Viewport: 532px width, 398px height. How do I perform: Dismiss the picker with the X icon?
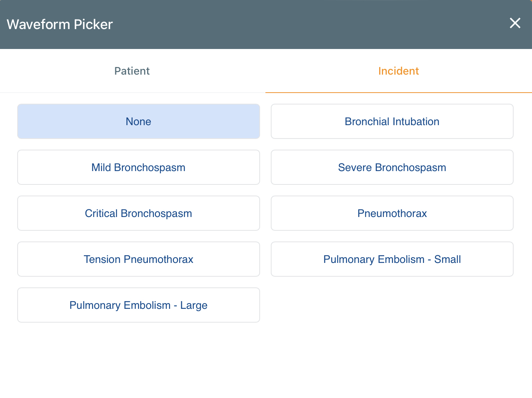(515, 23)
